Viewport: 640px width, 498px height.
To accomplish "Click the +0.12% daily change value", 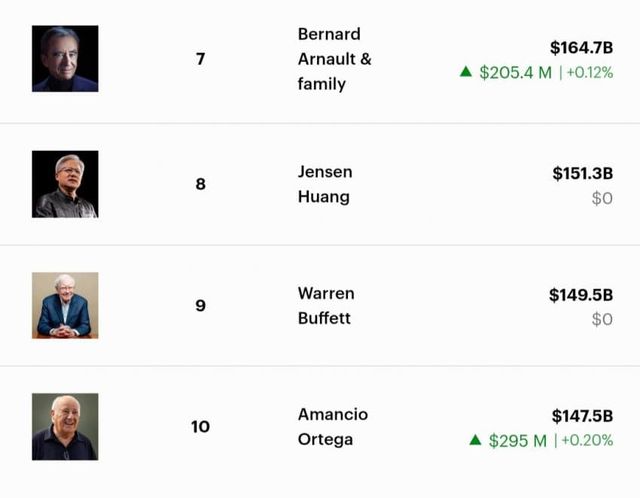I will 589,73.
